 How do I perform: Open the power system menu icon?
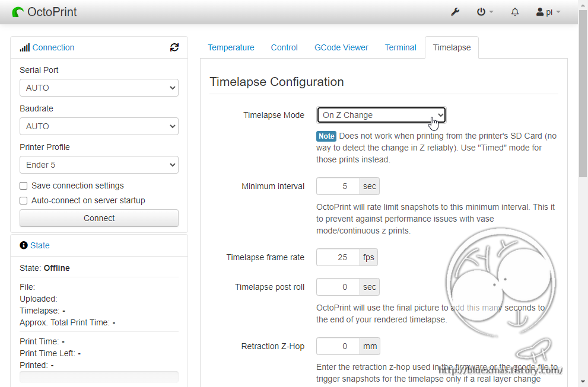coord(485,12)
